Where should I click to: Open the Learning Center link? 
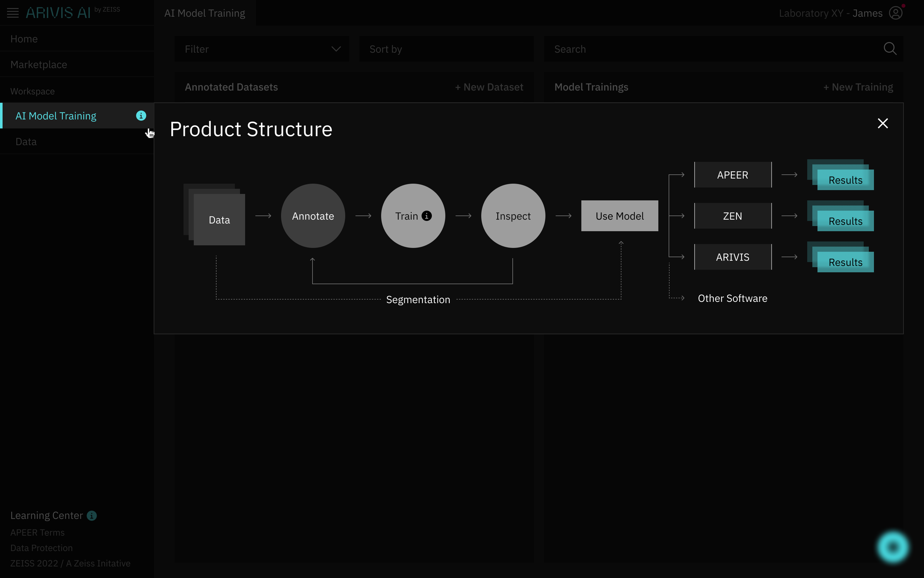pyautogui.click(x=46, y=516)
